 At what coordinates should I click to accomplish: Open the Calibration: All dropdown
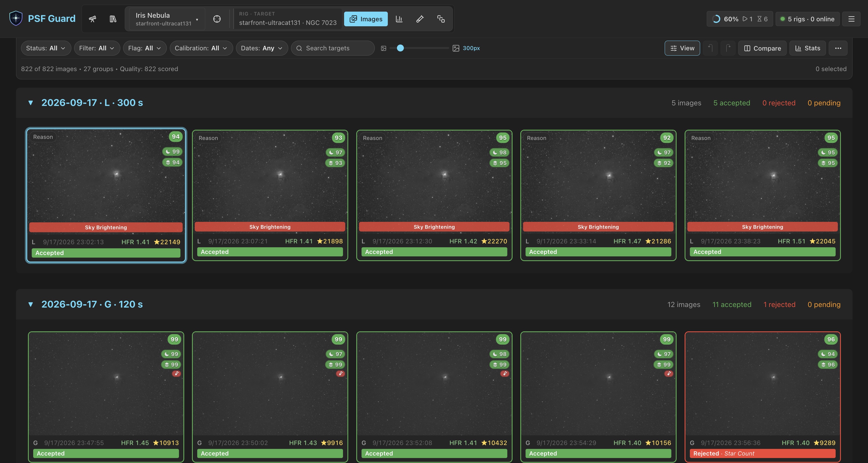pyautogui.click(x=201, y=48)
